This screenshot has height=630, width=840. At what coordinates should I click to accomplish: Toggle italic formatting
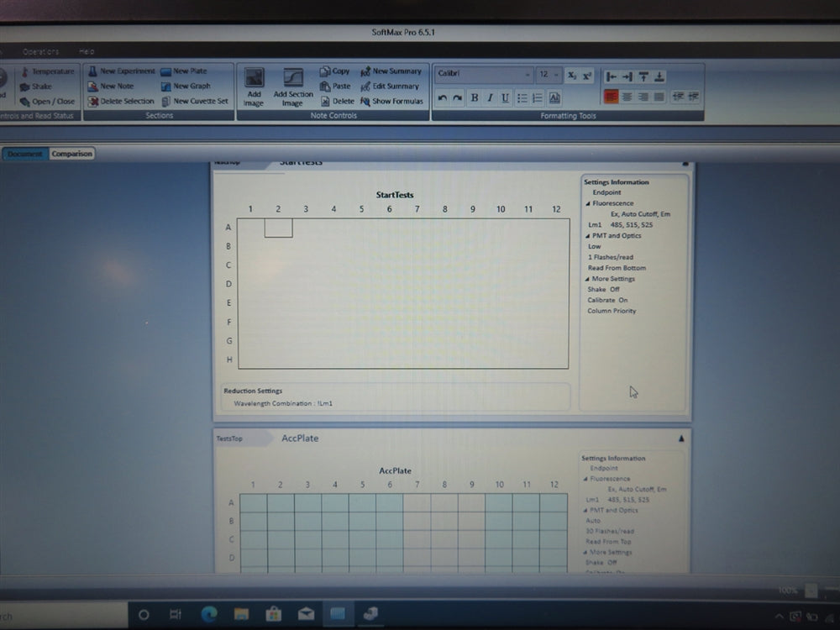(490, 97)
